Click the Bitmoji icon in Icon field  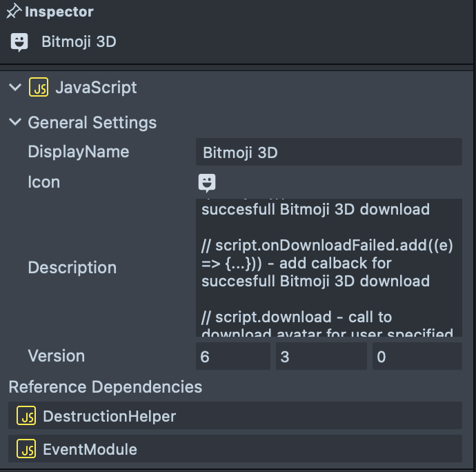(207, 182)
